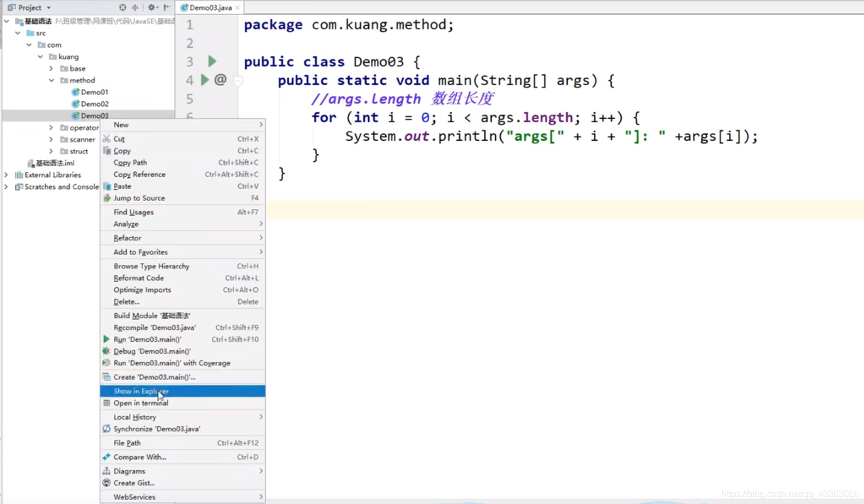The height and width of the screenshot is (504, 864).
Task: Click the Create Demo03.main() config icon
Action: [106, 377]
